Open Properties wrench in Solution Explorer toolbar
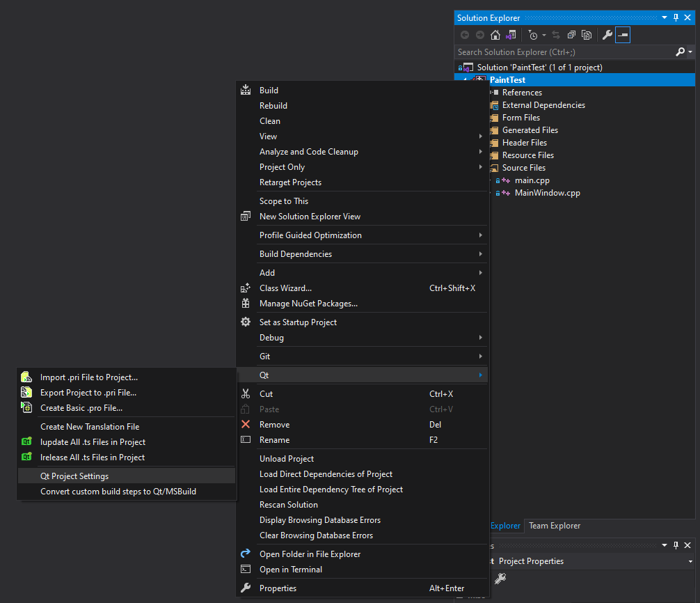Image resolution: width=700 pixels, height=603 pixels. click(607, 35)
